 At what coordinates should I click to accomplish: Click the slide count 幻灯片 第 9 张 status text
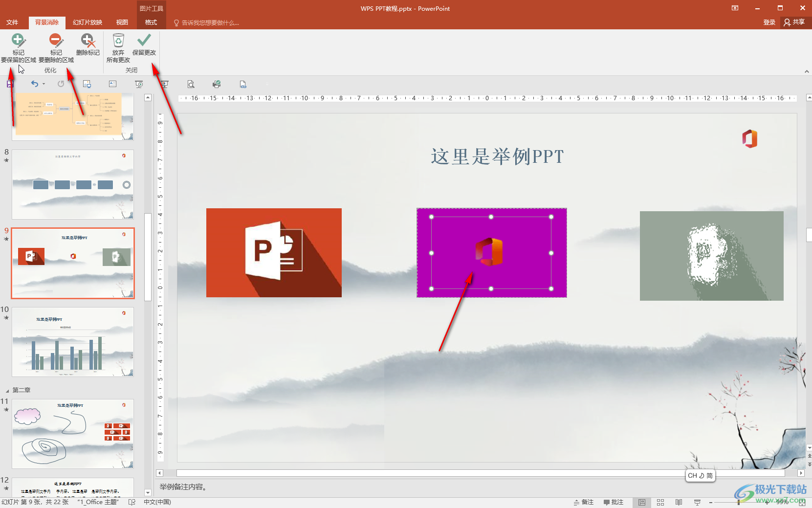pyautogui.click(x=35, y=502)
